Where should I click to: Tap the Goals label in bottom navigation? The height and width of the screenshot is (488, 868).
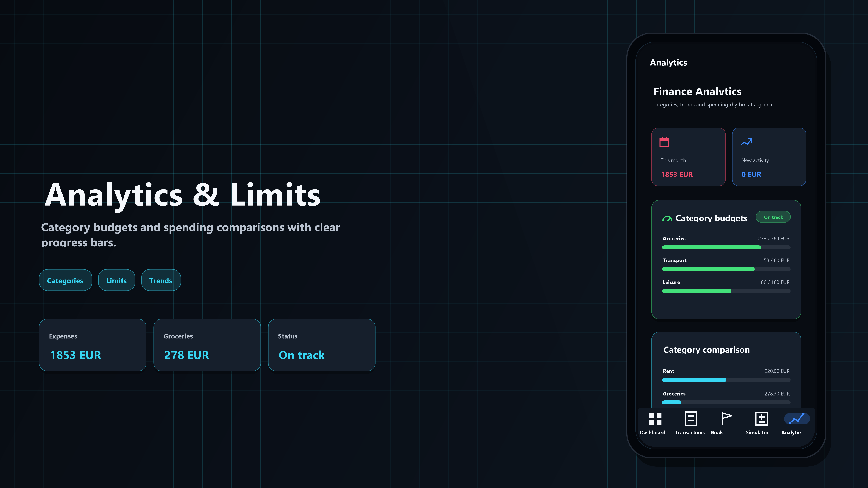pyautogui.click(x=717, y=433)
